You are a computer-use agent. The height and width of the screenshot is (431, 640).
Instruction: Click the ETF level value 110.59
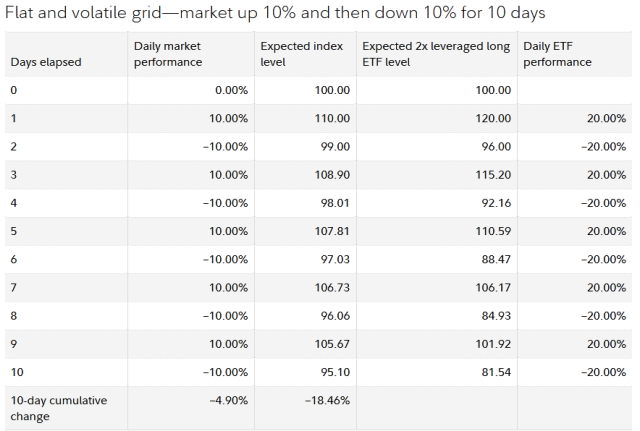[x=493, y=231]
